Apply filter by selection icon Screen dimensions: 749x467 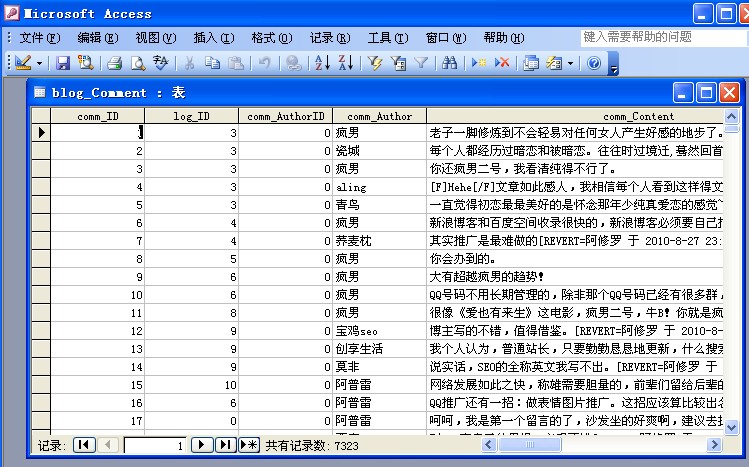[375, 63]
